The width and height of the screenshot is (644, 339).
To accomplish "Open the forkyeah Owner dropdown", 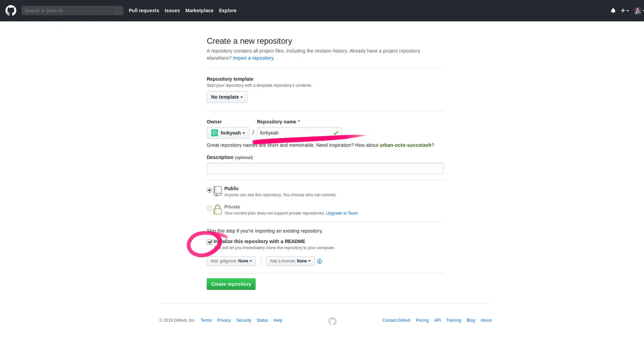I will [228, 133].
